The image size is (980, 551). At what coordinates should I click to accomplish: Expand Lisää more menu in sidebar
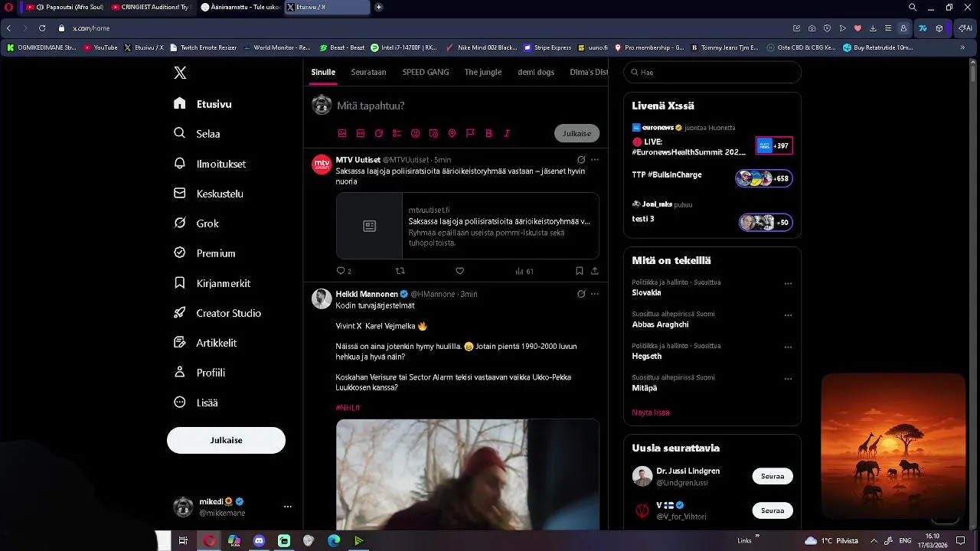(196, 403)
